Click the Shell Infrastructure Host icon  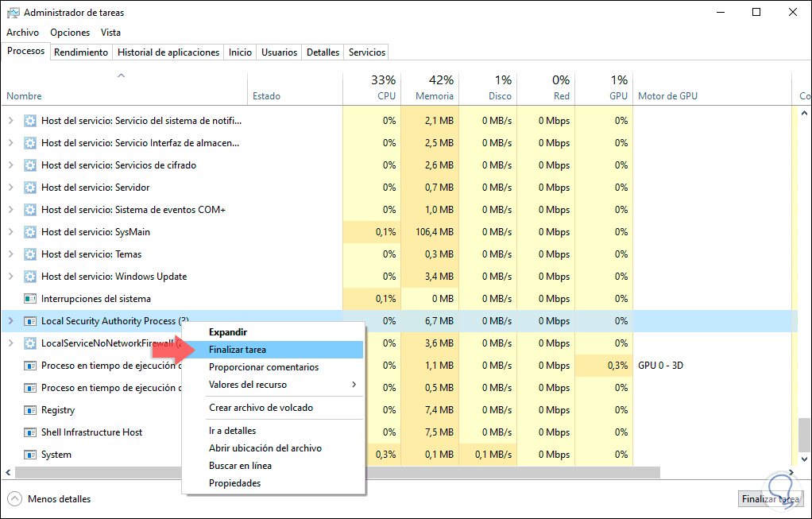click(30, 432)
